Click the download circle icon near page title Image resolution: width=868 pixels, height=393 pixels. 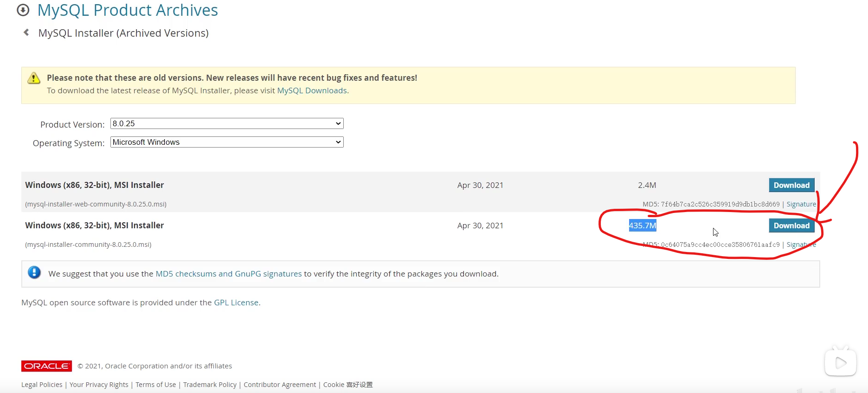coord(23,10)
